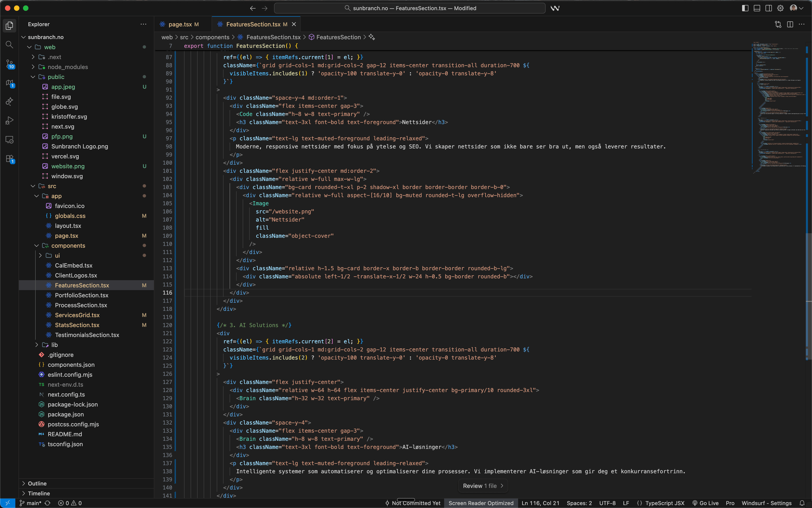812x508 pixels.
Task: Toggle the bottom panel layout button
Action: (x=757, y=8)
